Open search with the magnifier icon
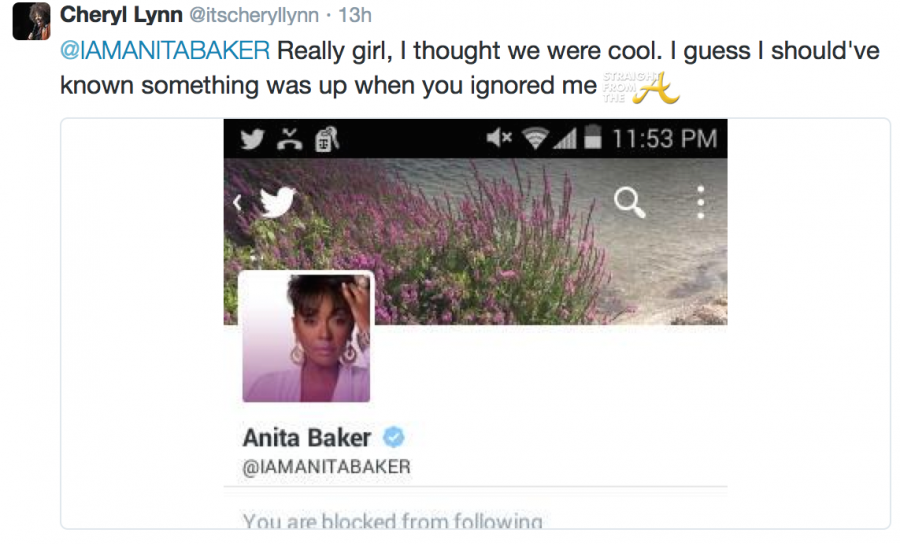The image size is (900, 544). (629, 203)
